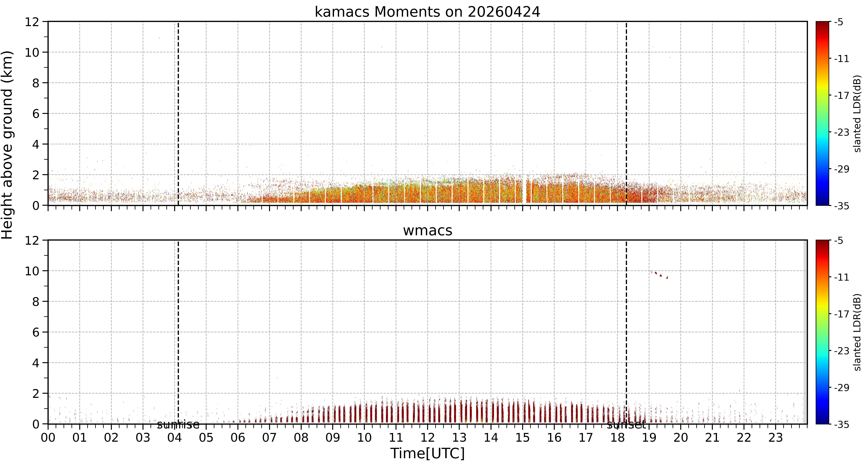Click the 23 hour tick label on the time axis
This screenshot has width=868, height=467.
coord(775,438)
